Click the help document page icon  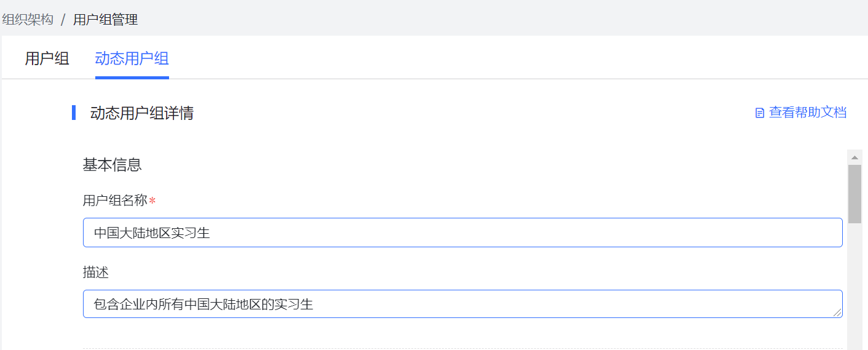pos(760,113)
